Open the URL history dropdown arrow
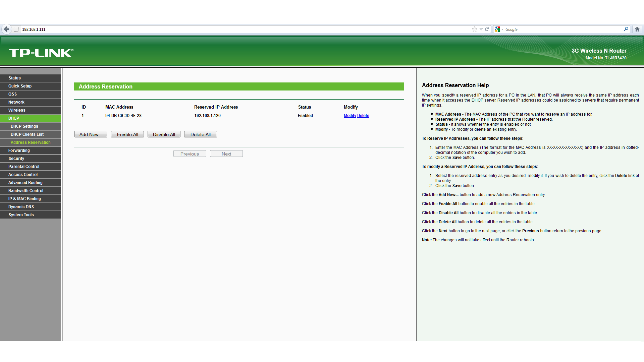 [481, 29]
